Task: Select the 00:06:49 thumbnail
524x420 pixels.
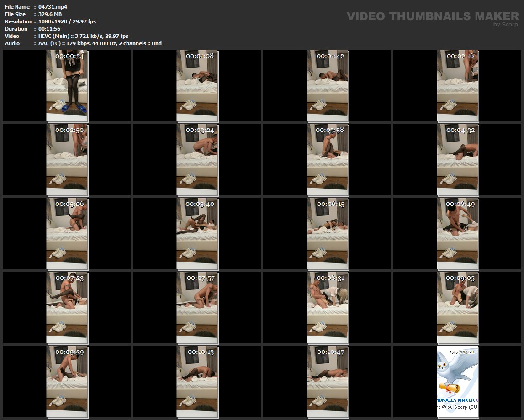Action: [457, 234]
